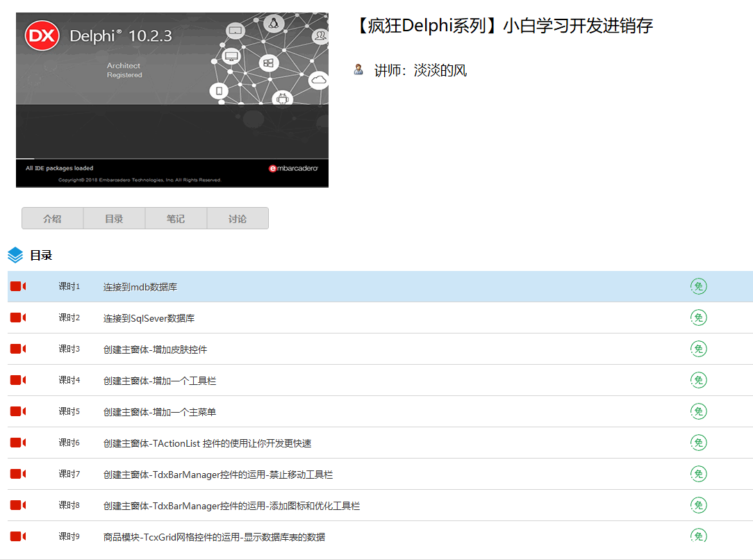
Task: Click the free badge on 连接到SqlSever数据库 row
Action: [699, 318]
